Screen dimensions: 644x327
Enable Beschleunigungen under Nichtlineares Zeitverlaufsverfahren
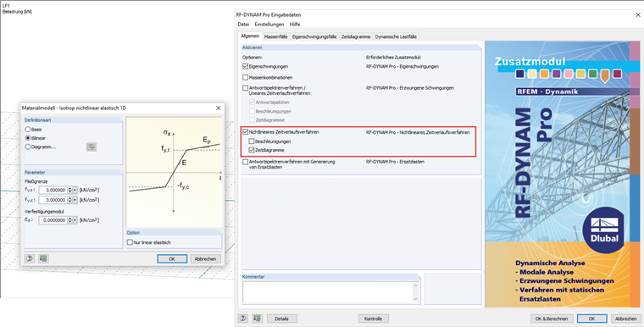click(252, 141)
